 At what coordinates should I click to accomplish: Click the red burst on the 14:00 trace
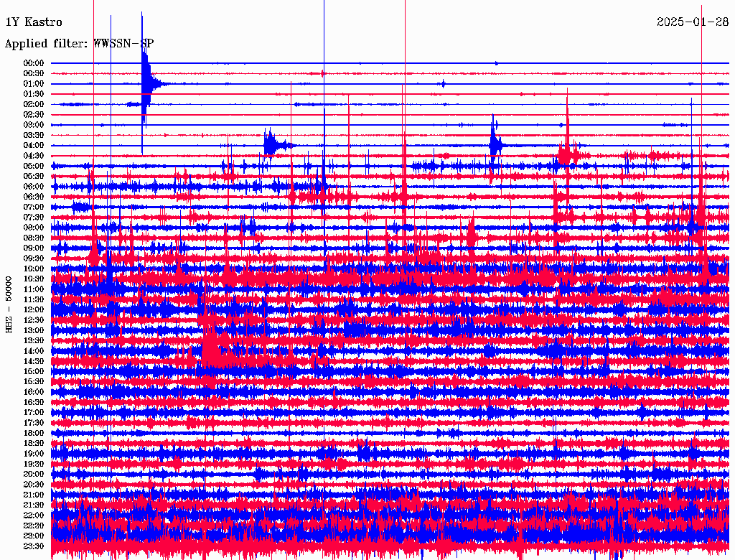point(210,352)
